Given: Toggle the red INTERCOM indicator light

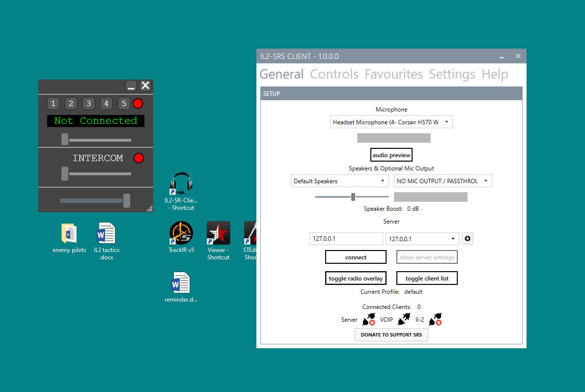Looking at the screenshot, I should pos(139,158).
